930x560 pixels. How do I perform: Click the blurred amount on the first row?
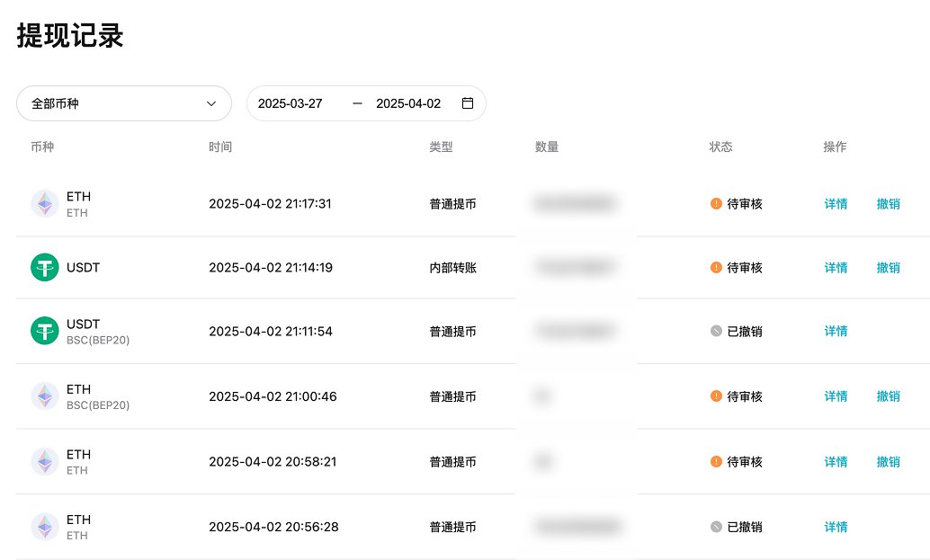tap(576, 204)
